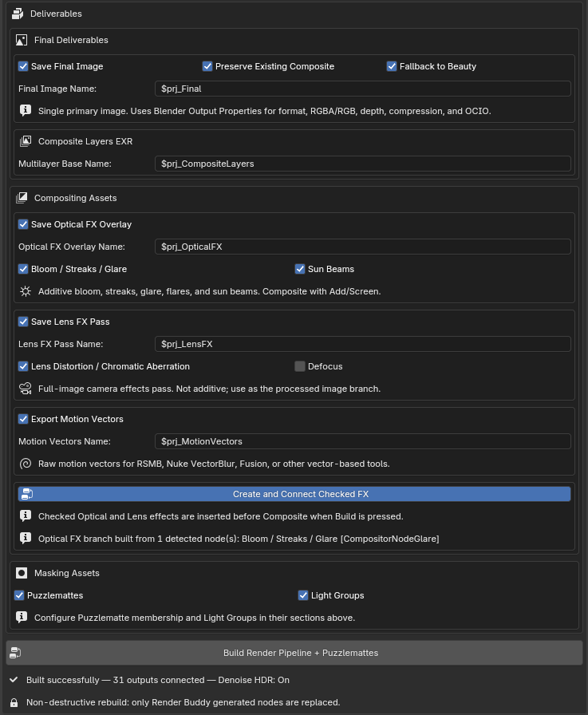Click the icon on Build Render Pipeline button
The height and width of the screenshot is (715, 588).
pos(15,653)
